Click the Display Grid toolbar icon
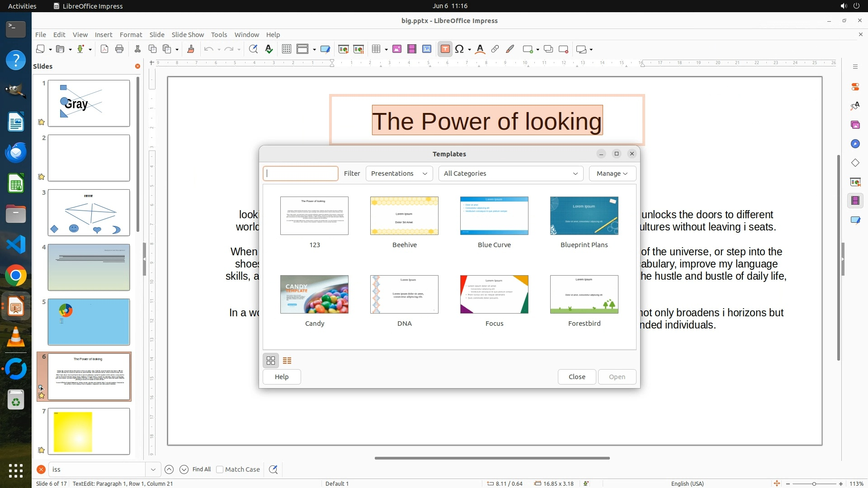 coord(286,49)
